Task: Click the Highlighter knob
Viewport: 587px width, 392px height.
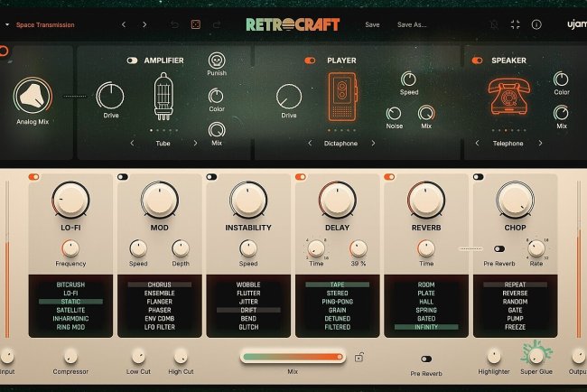Action: pos(494,357)
